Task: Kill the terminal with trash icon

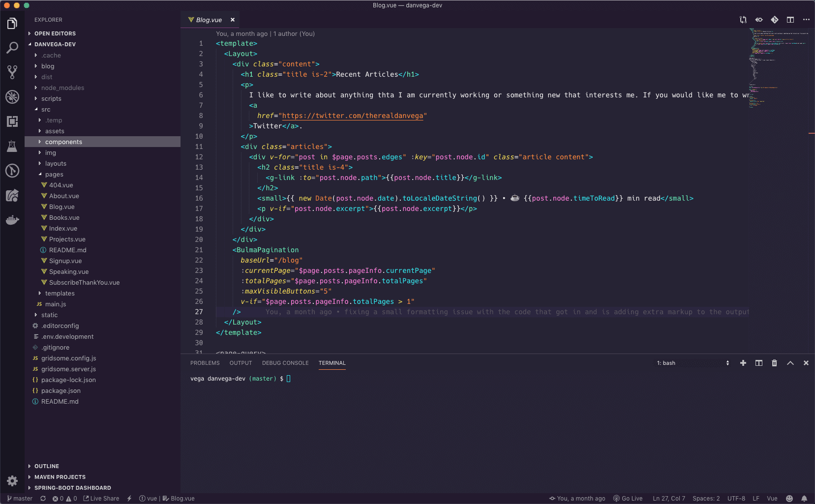Action: 774,363
